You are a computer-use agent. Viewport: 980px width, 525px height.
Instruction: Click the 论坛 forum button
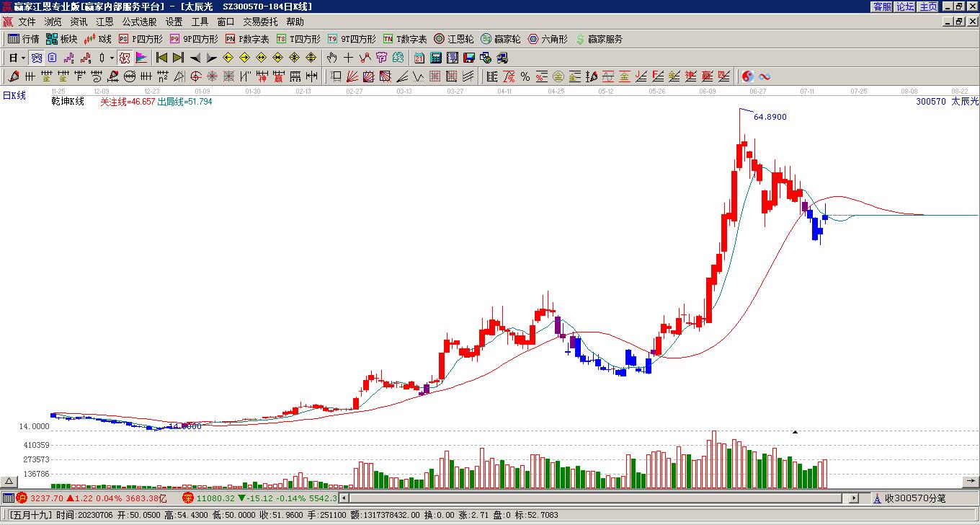[x=905, y=6]
